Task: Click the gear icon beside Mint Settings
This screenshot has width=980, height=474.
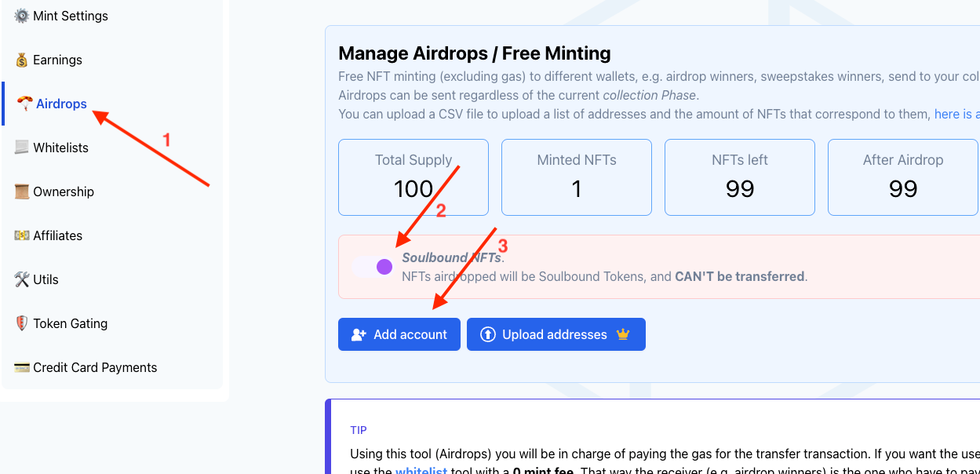Action: pos(21,16)
